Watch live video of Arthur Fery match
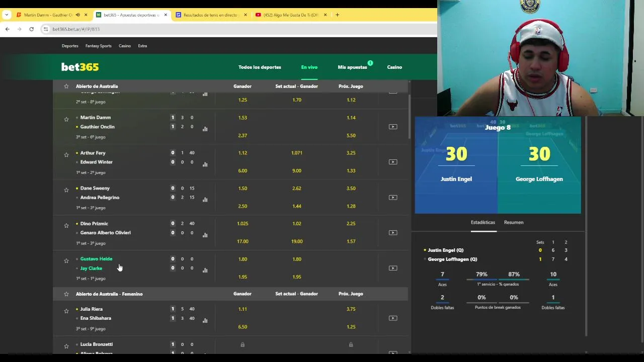The height and width of the screenshot is (362, 644). coord(393,162)
